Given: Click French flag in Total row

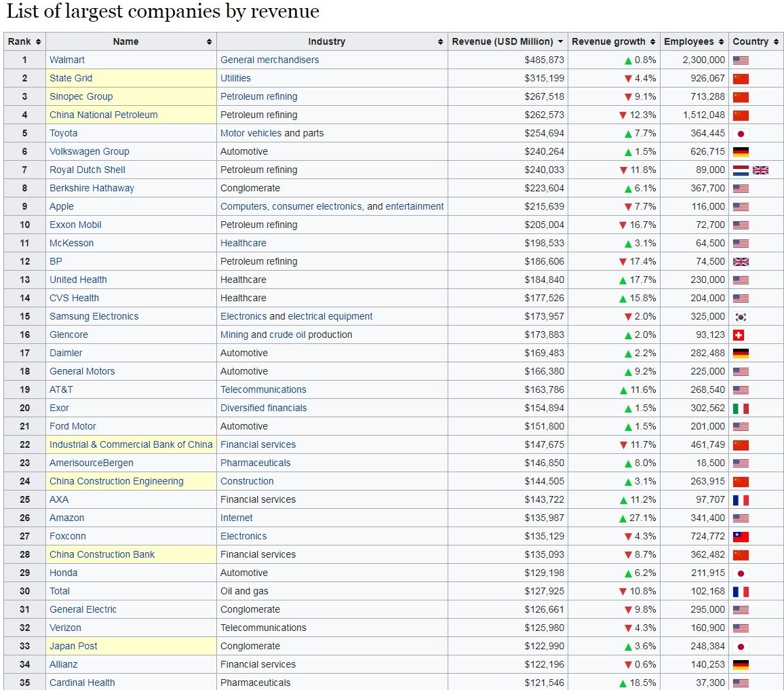Looking at the screenshot, I should pyautogui.click(x=741, y=592).
